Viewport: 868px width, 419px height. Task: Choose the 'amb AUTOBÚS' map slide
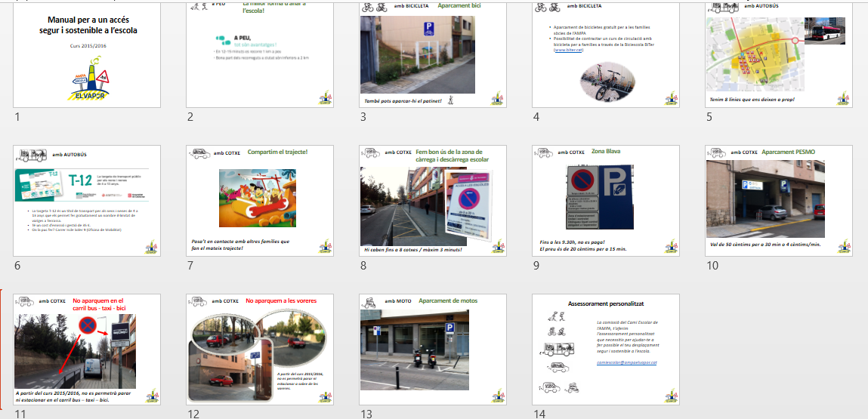coord(778,53)
